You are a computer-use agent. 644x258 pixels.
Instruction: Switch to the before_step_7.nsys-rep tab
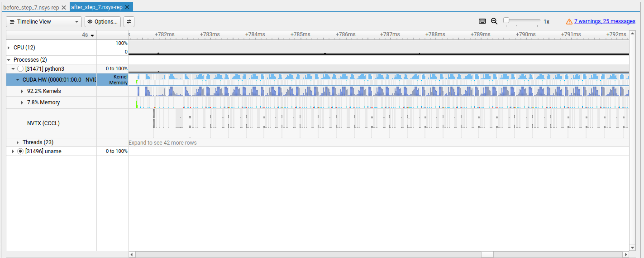(x=31, y=7)
